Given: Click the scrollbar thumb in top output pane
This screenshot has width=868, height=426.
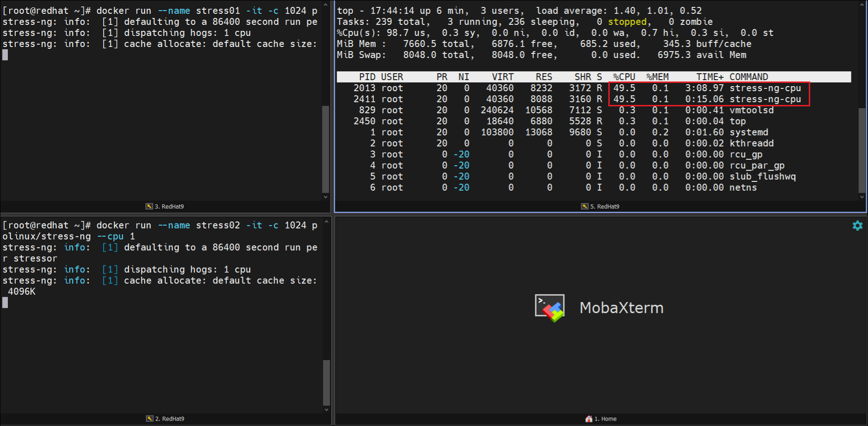Looking at the screenshot, I should coord(862,150).
